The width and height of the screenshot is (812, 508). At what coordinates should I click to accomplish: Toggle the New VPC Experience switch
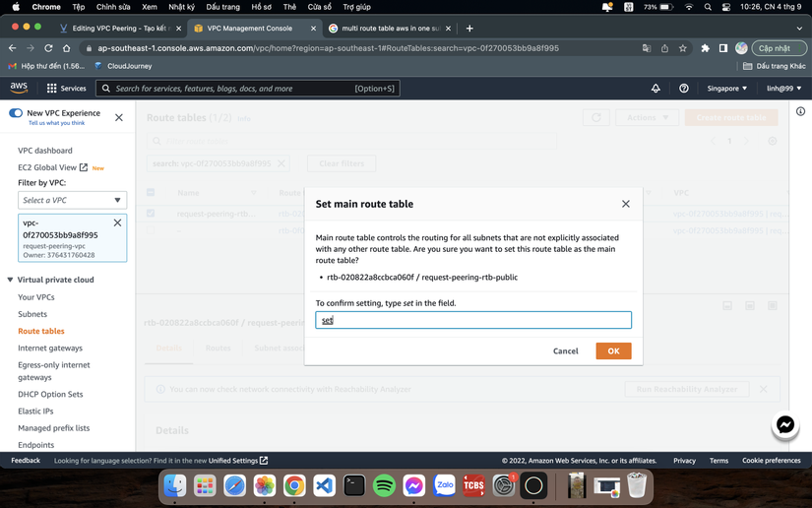pyautogui.click(x=16, y=113)
